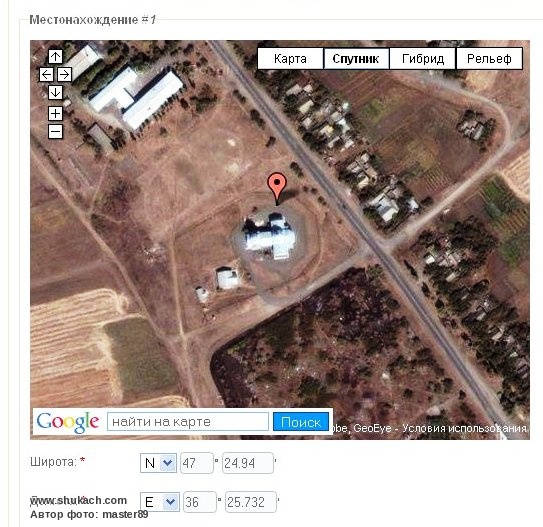Select the Спутник map type

pos(356,59)
